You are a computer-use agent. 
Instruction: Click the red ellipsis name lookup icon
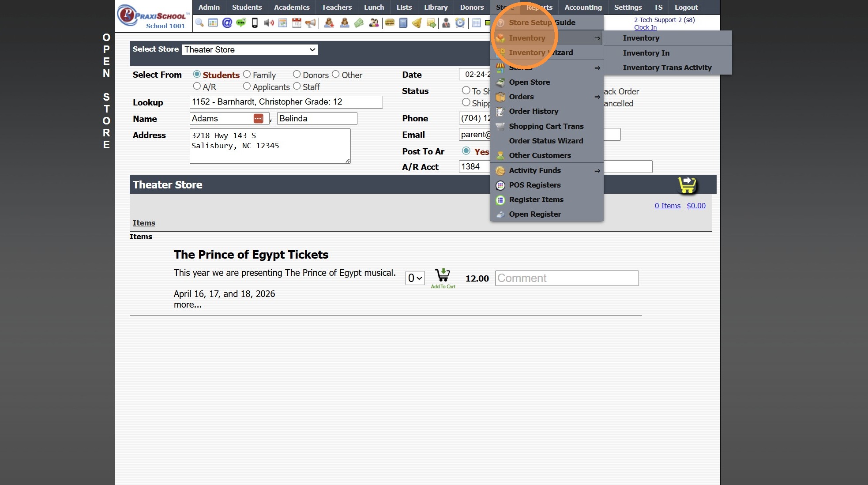click(259, 119)
